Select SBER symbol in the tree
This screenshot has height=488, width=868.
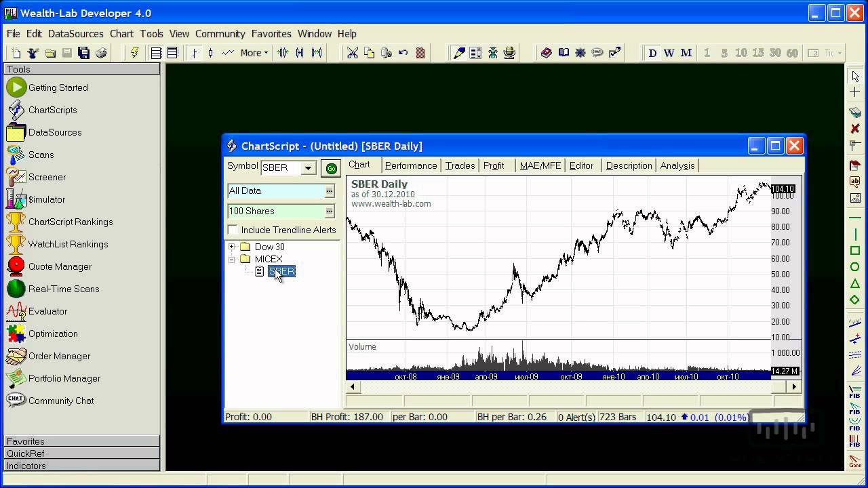[x=281, y=271]
